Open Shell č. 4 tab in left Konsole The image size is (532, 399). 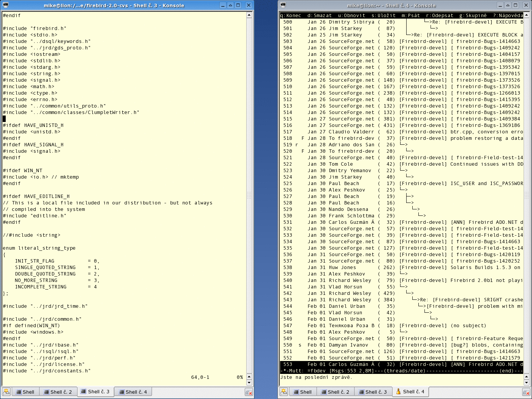tap(133, 392)
